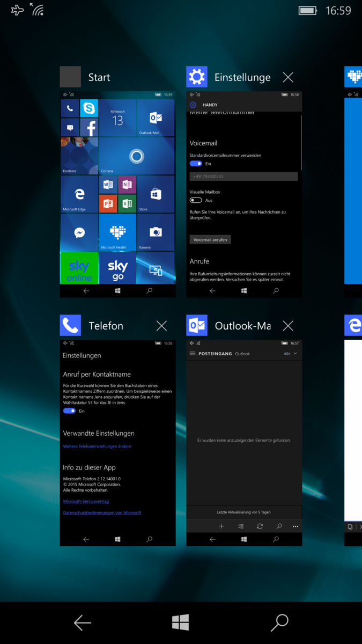Tap the Cortana tile in the Start thumbnail

(x=137, y=156)
